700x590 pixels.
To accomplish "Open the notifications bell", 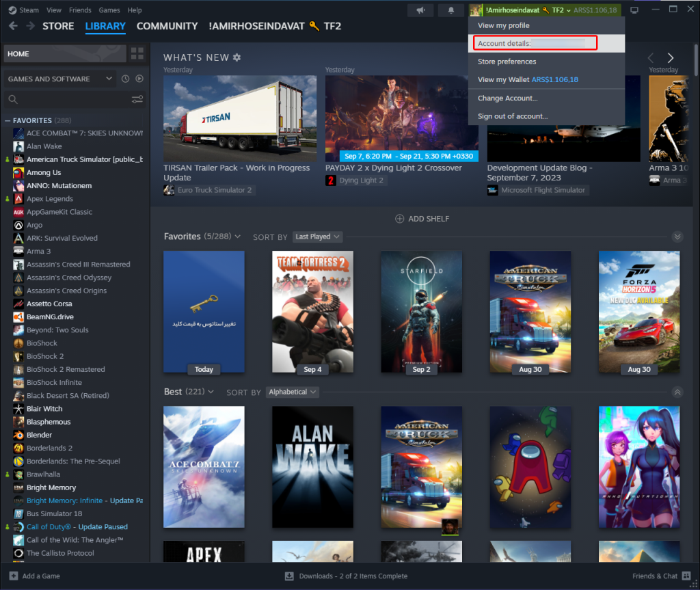I will [x=450, y=10].
